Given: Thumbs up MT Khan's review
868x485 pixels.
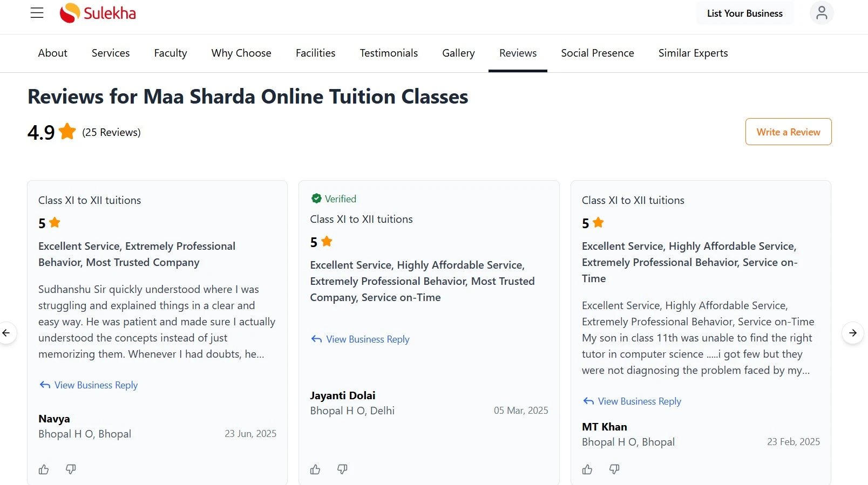Looking at the screenshot, I should point(587,469).
